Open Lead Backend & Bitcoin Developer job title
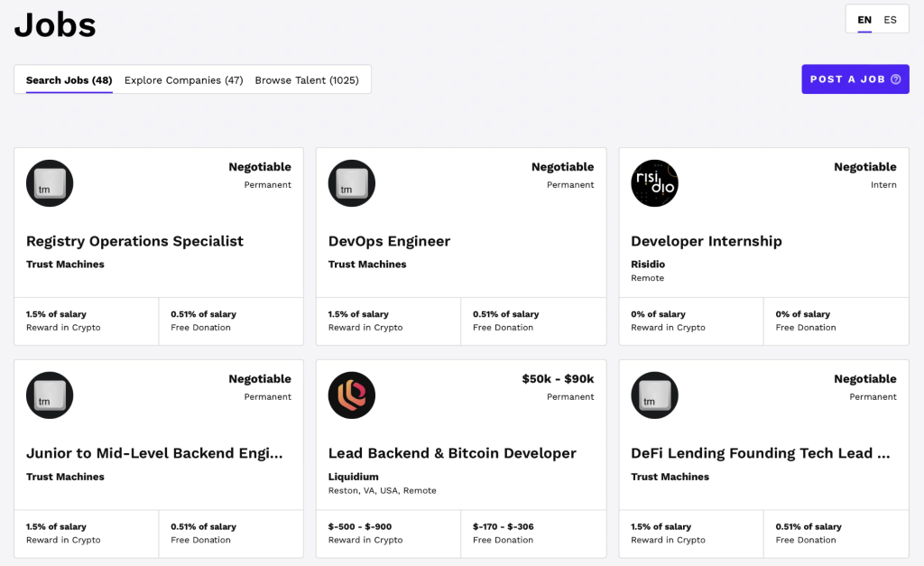Viewport: 924px width, 566px height. pyautogui.click(x=452, y=453)
